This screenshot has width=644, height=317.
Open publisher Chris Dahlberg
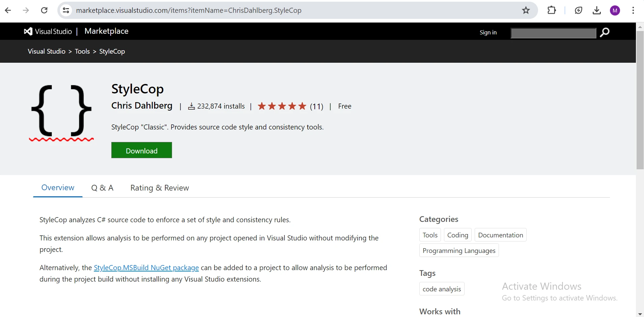142,106
